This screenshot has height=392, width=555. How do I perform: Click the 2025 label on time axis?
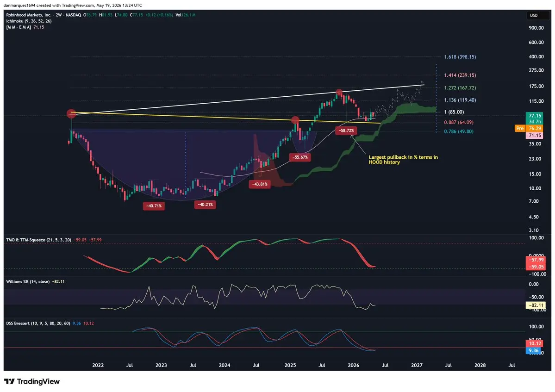pos(290,365)
